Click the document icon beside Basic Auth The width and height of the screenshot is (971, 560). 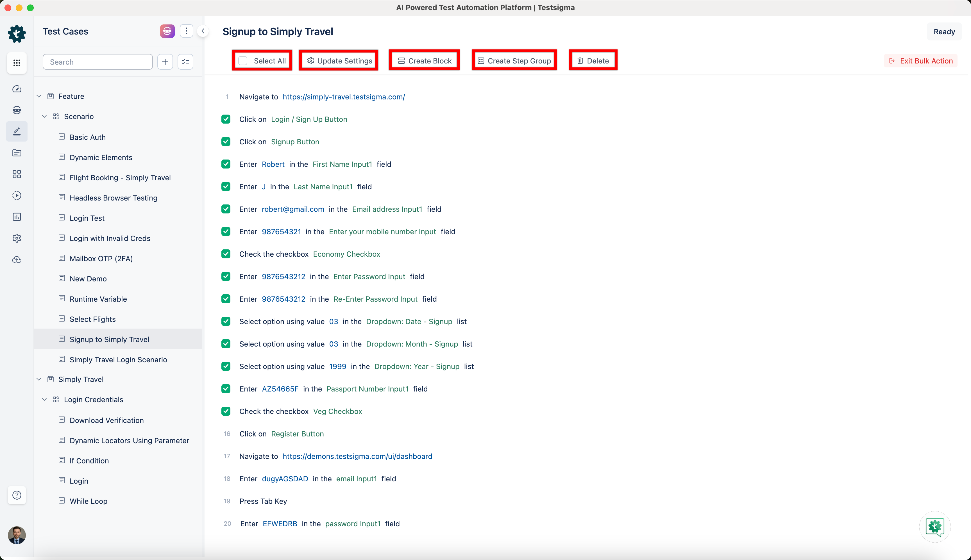tap(62, 137)
